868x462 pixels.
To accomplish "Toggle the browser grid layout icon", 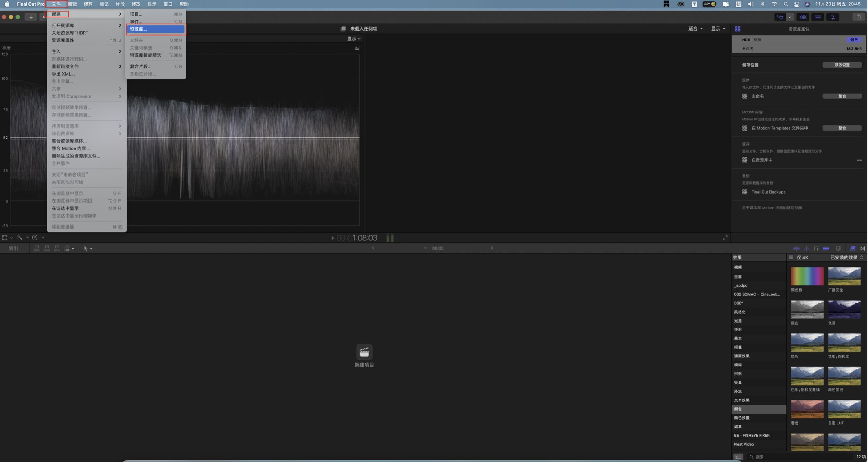I will 803,17.
